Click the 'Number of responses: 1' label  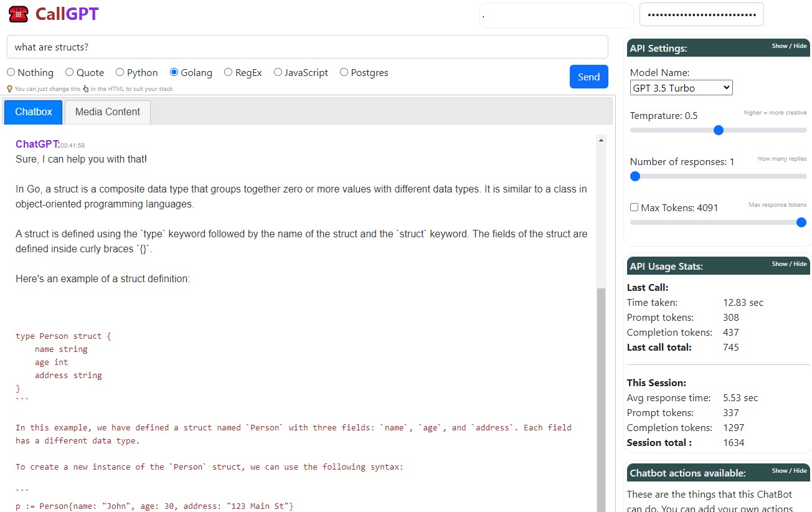tap(682, 162)
